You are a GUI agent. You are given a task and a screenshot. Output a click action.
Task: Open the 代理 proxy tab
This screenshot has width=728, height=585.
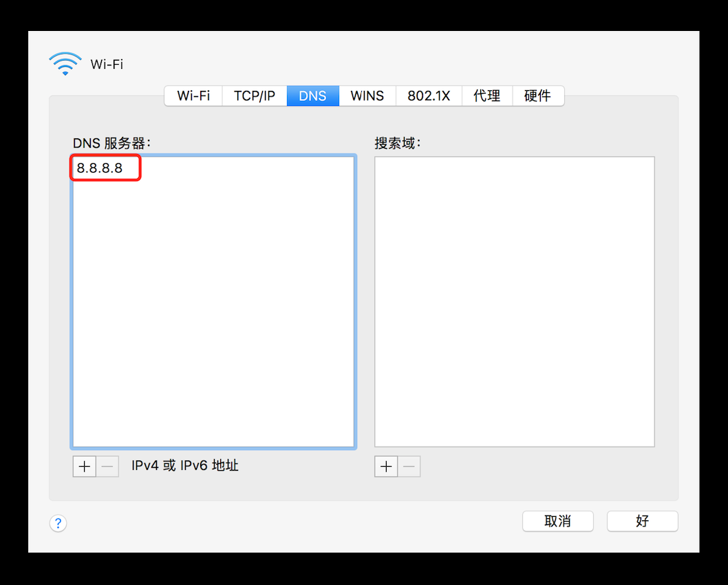coord(487,96)
